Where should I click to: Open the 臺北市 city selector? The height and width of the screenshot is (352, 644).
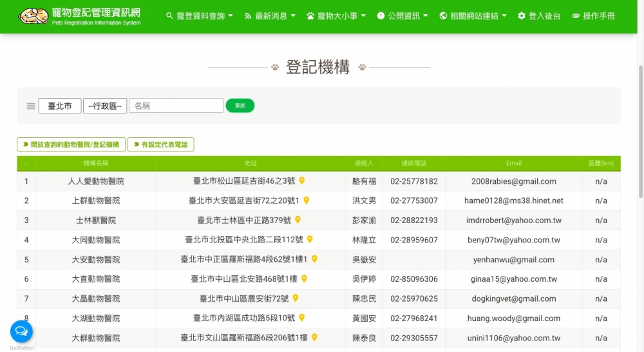point(60,106)
